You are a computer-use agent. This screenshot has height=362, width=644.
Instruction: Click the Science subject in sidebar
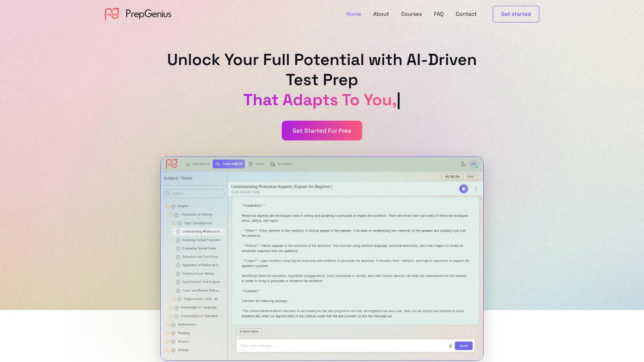click(x=183, y=341)
